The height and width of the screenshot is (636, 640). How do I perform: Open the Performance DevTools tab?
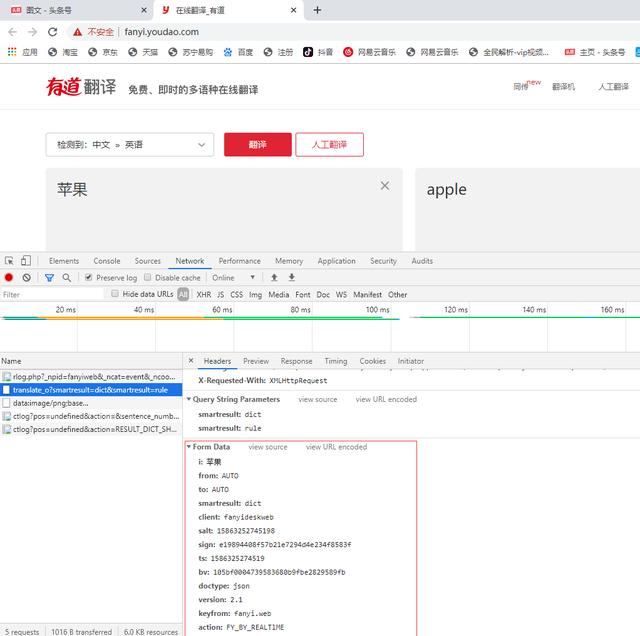[x=239, y=261]
